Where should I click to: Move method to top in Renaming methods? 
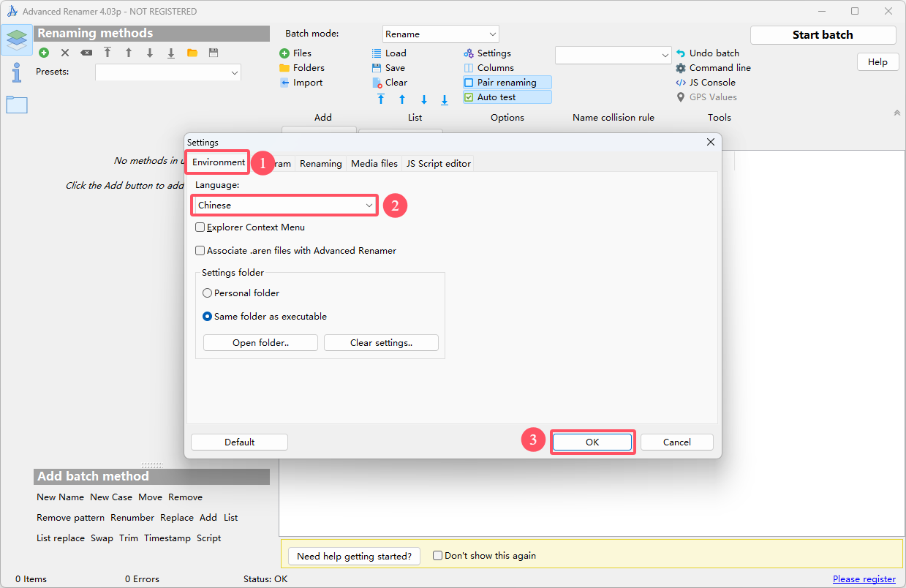tap(107, 53)
